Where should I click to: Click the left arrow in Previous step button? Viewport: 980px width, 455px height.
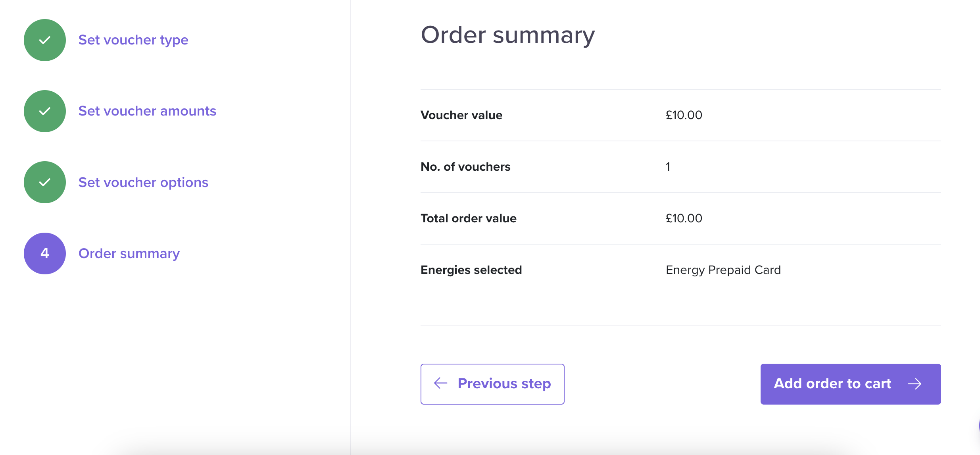click(x=441, y=383)
